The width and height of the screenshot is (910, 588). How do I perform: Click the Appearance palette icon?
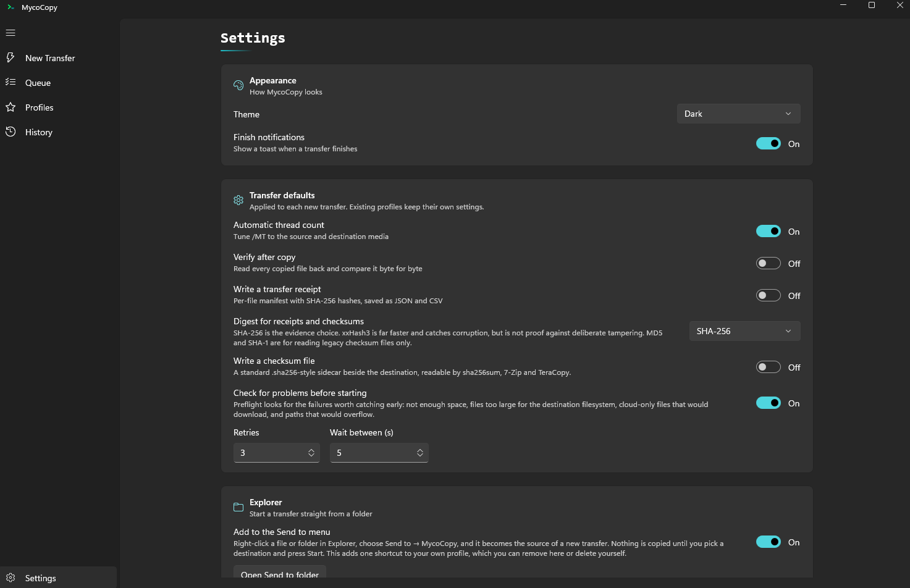pos(238,85)
